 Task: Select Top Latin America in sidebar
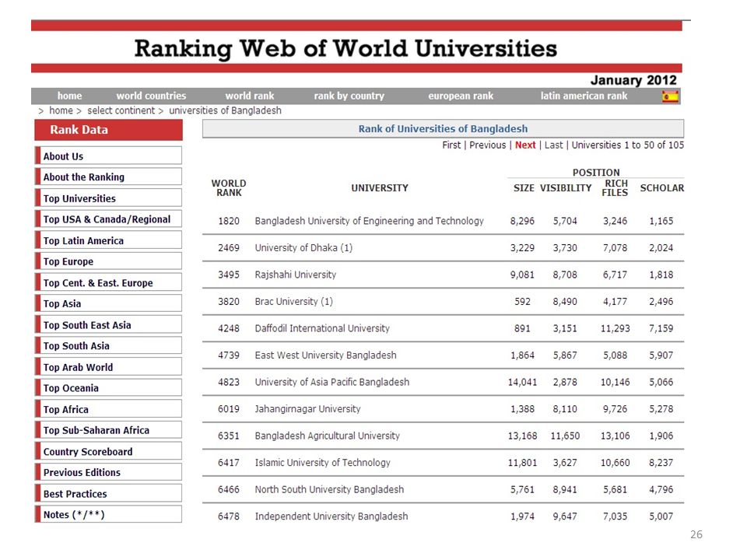click(x=109, y=240)
